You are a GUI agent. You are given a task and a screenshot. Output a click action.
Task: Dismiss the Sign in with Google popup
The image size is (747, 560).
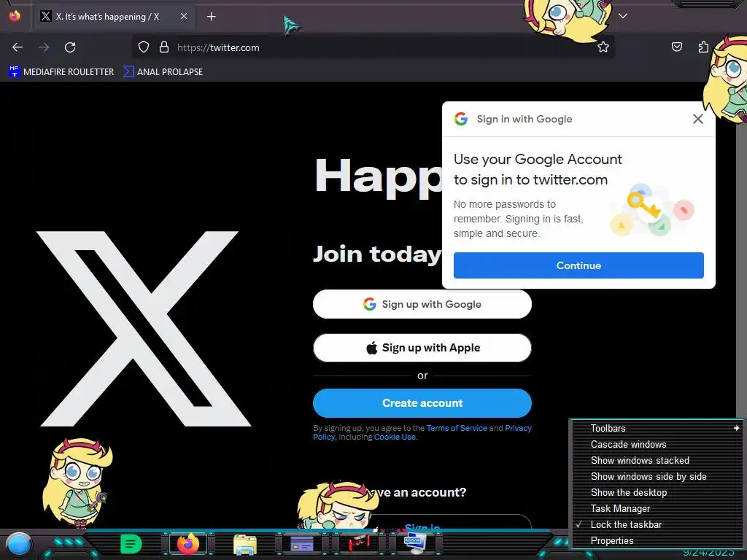click(697, 119)
